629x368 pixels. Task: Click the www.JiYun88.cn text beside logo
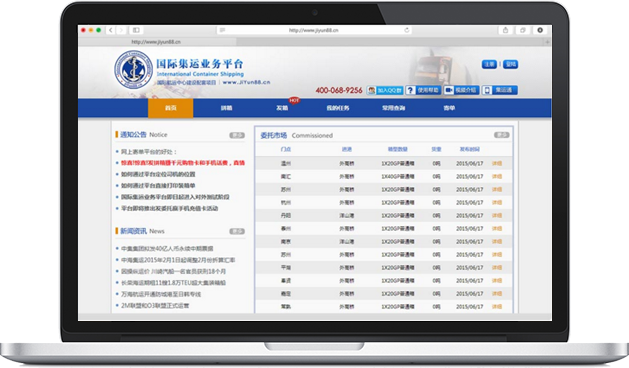tap(246, 82)
